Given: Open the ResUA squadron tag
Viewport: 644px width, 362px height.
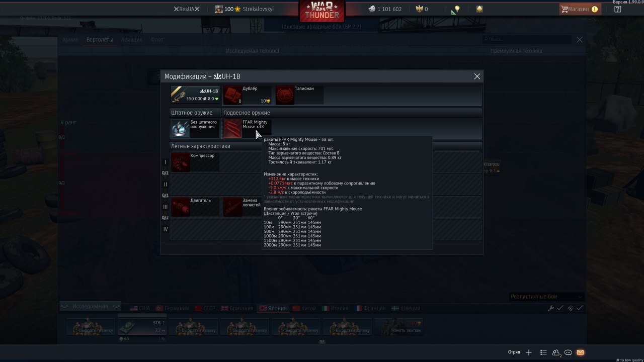Looking at the screenshot, I should (x=187, y=9).
